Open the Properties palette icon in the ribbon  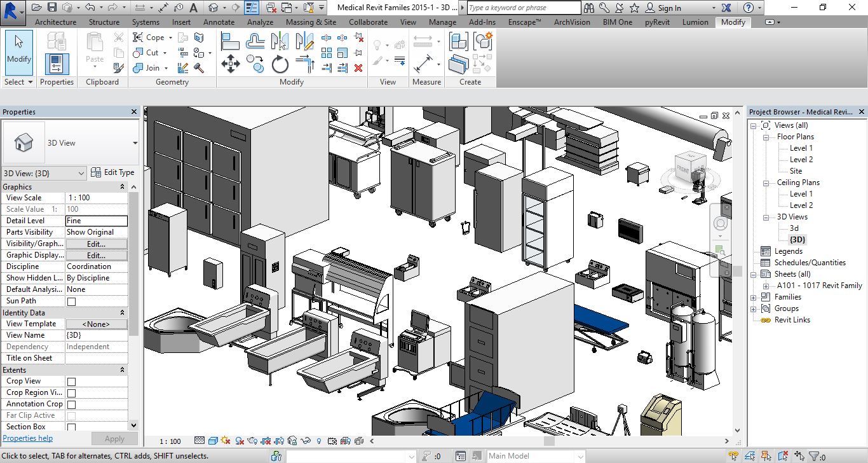pyautogui.click(x=57, y=64)
